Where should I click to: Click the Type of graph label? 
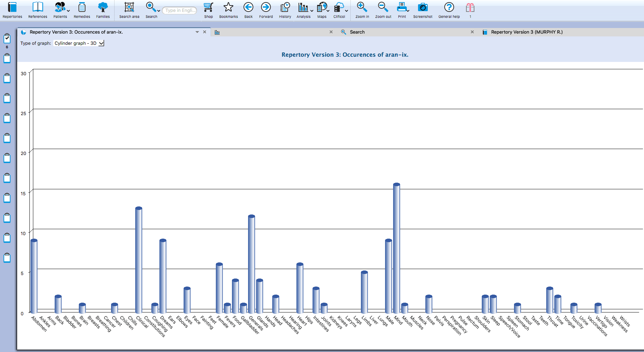tap(35, 43)
